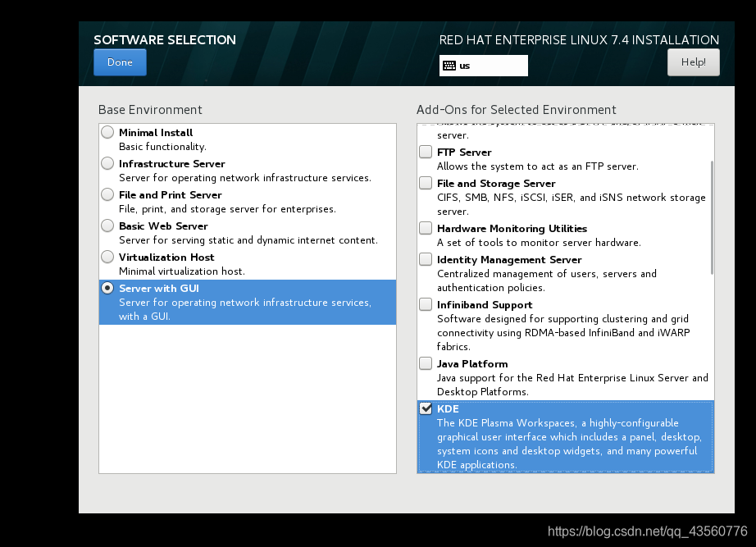
Task: Open the Help! button
Action: pyautogui.click(x=694, y=62)
